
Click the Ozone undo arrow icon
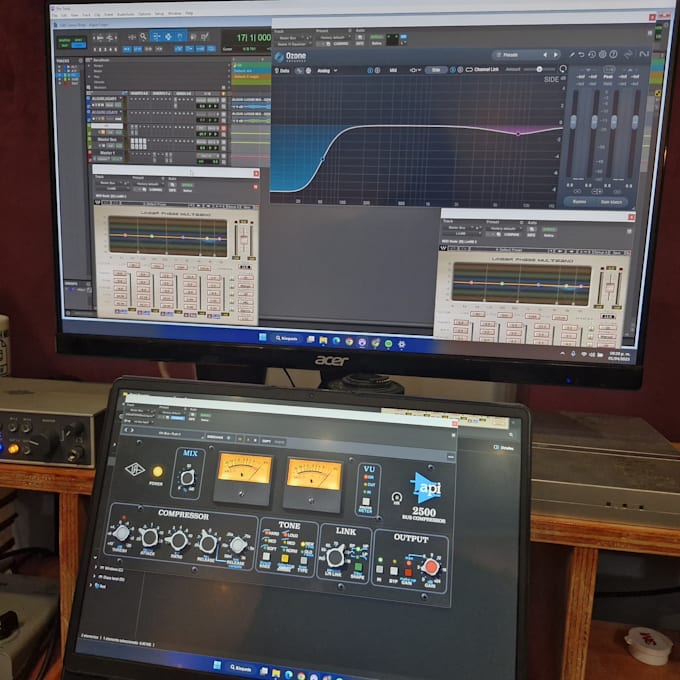point(581,55)
